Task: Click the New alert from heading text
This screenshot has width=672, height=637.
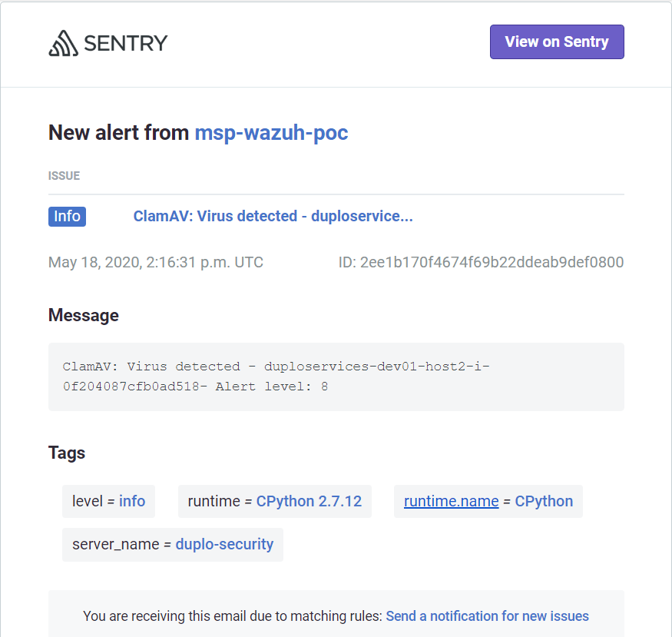Action: (x=118, y=132)
